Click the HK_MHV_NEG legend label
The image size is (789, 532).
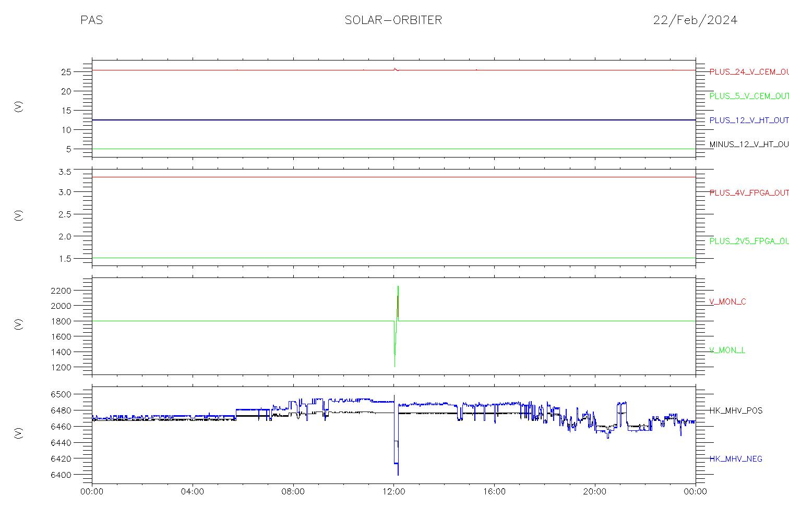click(x=736, y=459)
